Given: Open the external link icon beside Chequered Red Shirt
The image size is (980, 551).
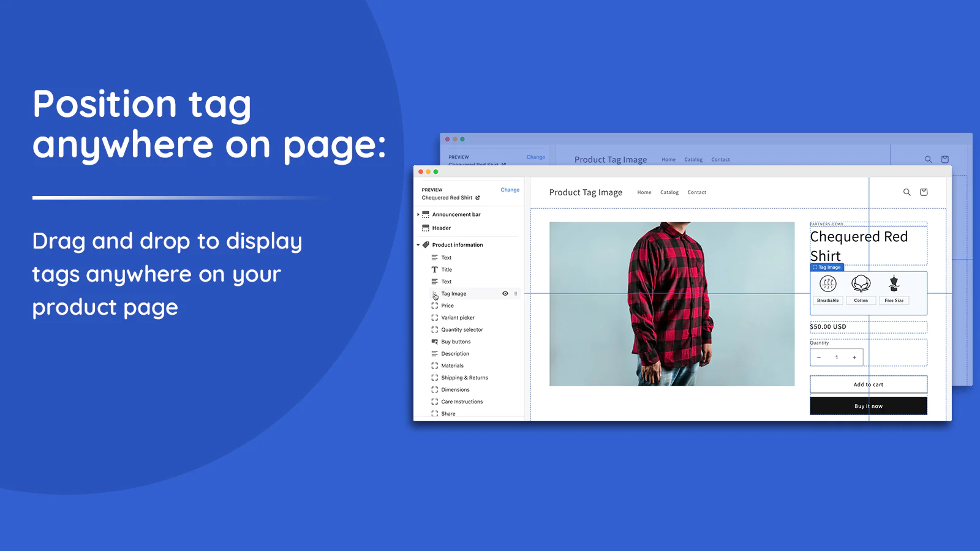Looking at the screenshot, I should [478, 198].
